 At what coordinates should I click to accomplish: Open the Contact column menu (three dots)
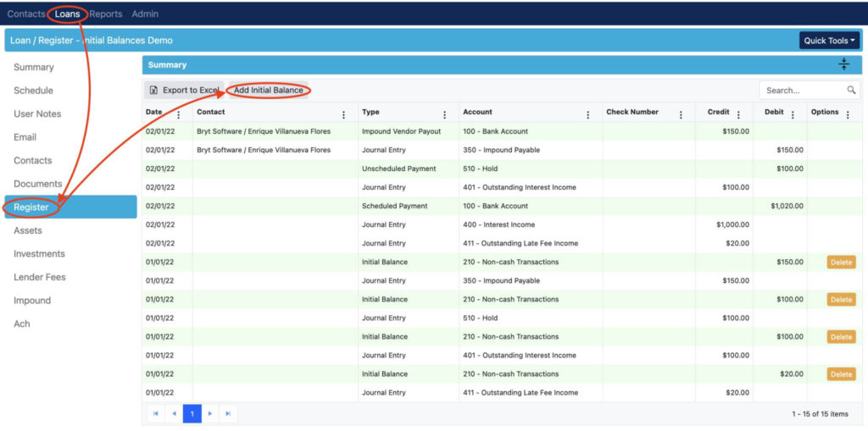point(344,114)
